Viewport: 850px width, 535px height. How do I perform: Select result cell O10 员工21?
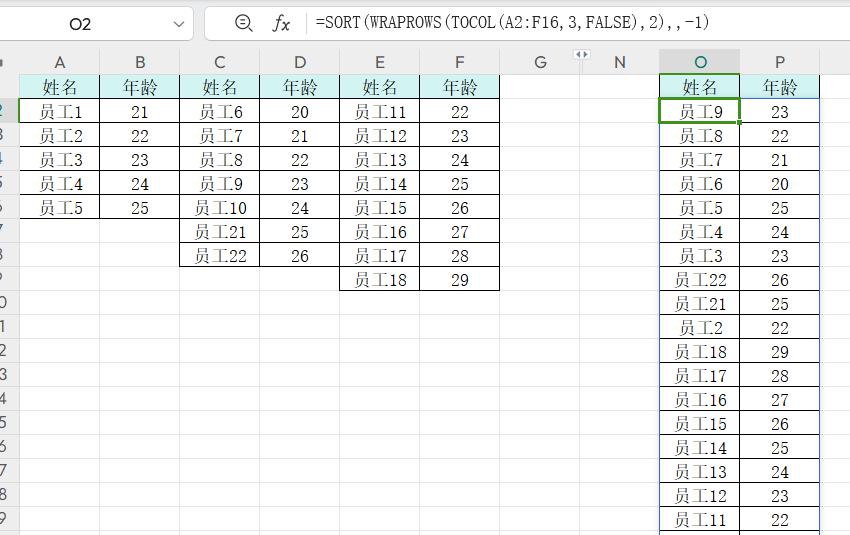click(x=700, y=303)
